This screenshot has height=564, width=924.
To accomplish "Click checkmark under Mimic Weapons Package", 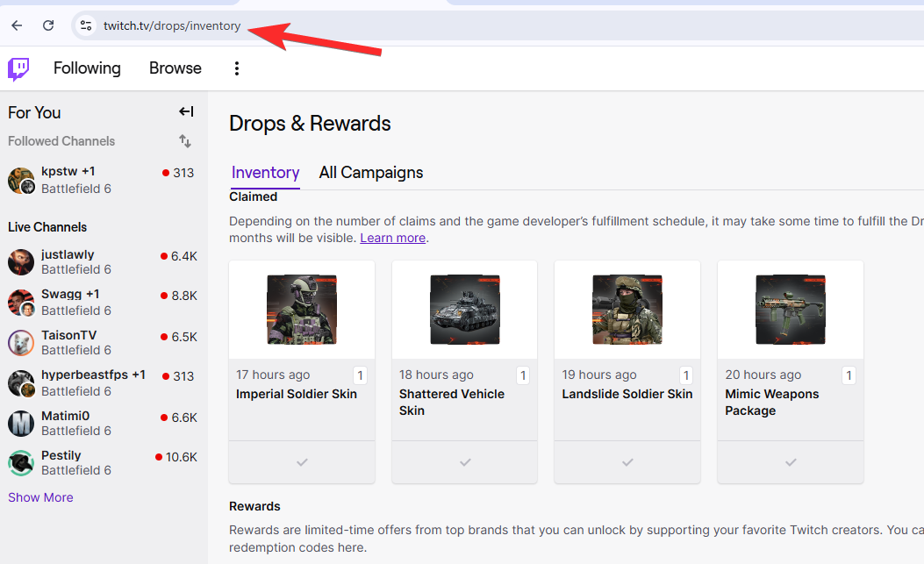I will [x=791, y=462].
